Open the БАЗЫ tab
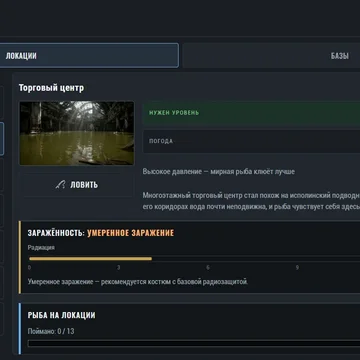Image resolution: width=360 pixels, height=360 pixels. [272, 56]
